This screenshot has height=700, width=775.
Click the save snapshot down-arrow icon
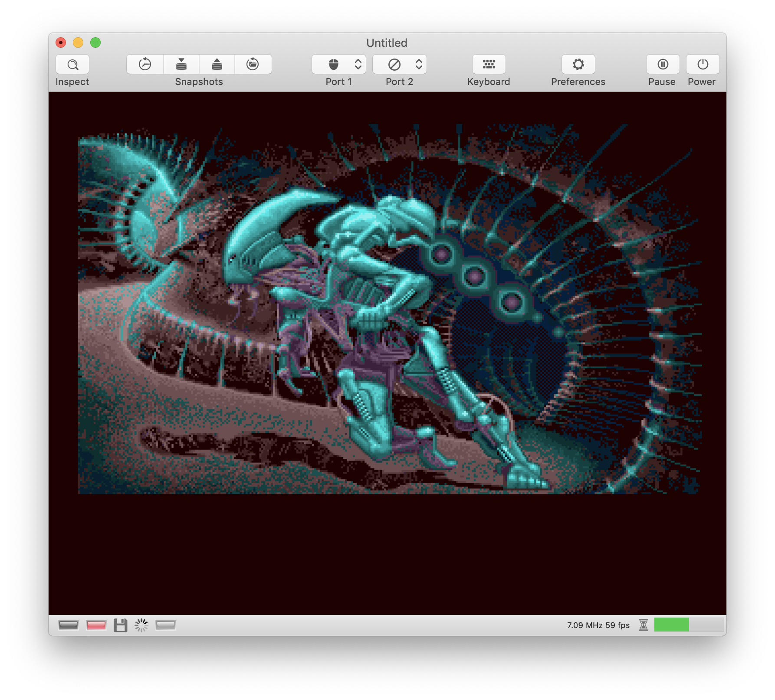(x=181, y=64)
